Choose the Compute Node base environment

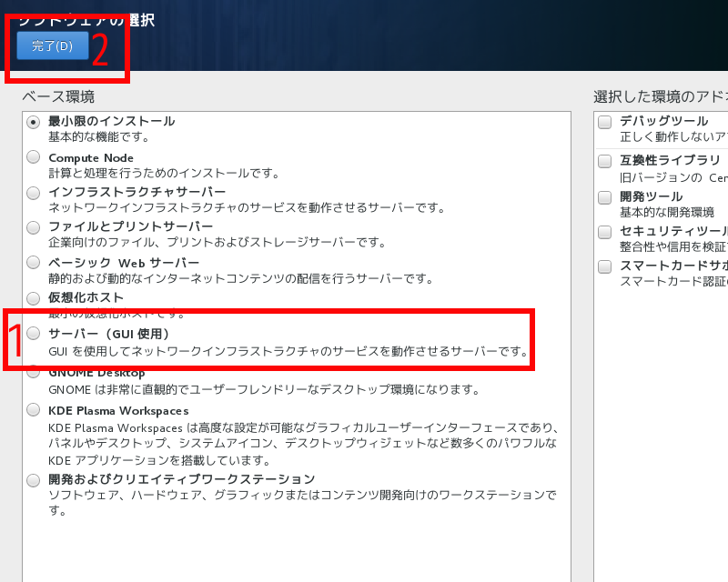click(x=34, y=157)
